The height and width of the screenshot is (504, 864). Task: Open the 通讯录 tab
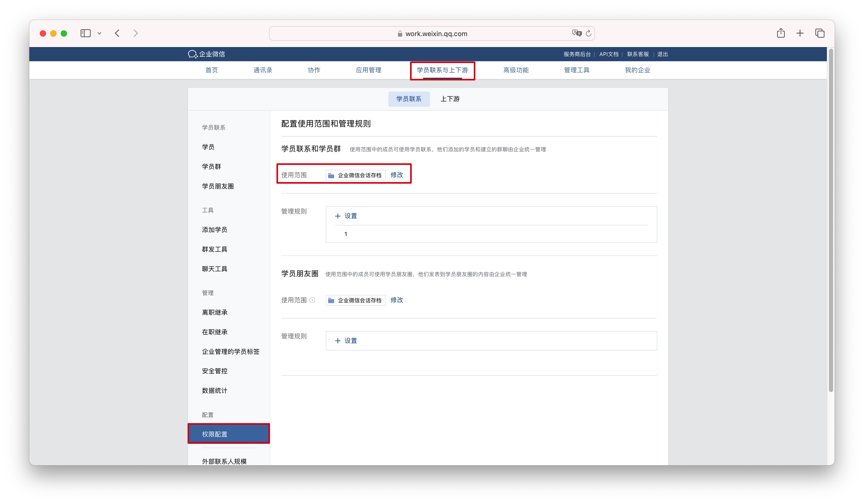coord(263,70)
